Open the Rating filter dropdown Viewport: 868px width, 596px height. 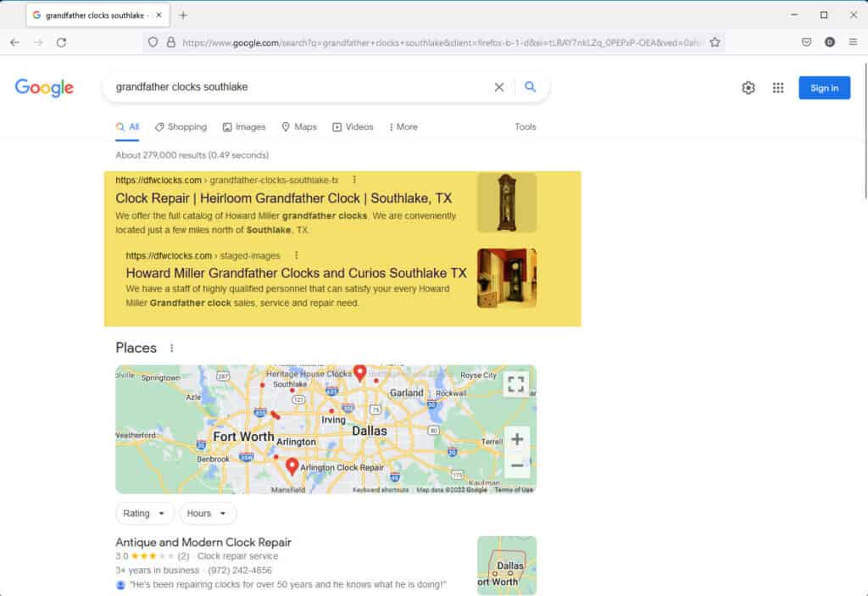[x=144, y=514]
